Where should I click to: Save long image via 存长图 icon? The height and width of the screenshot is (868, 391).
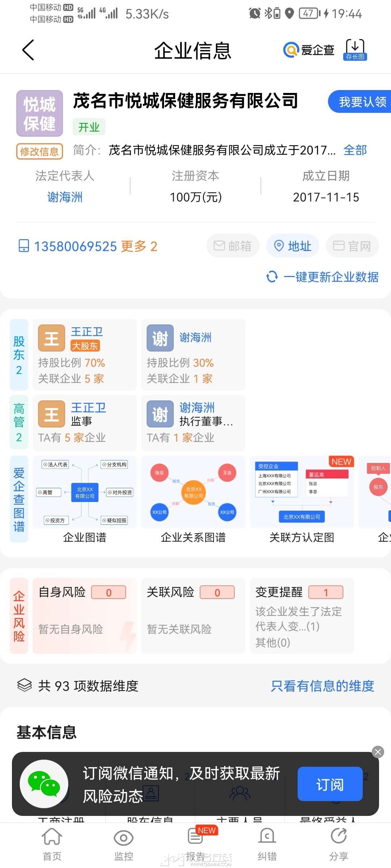coord(355,50)
